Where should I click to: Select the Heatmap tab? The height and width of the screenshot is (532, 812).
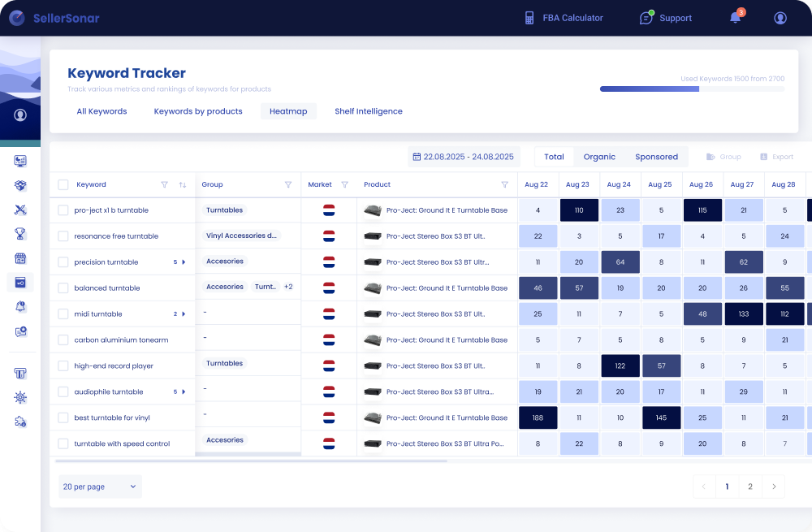288,111
